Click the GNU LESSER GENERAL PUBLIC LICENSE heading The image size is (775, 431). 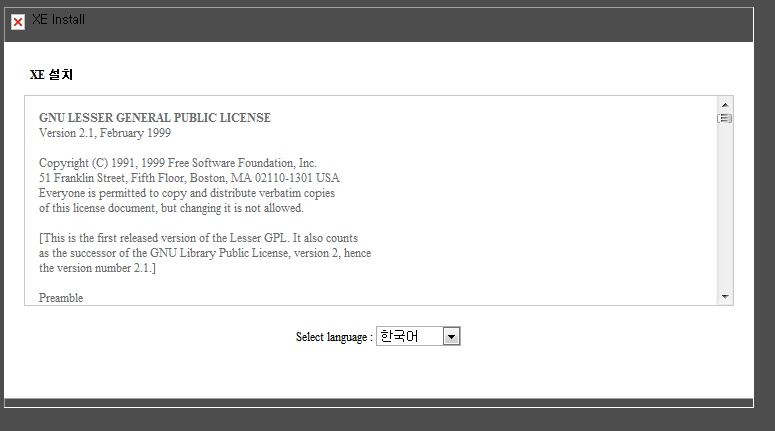click(x=154, y=118)
